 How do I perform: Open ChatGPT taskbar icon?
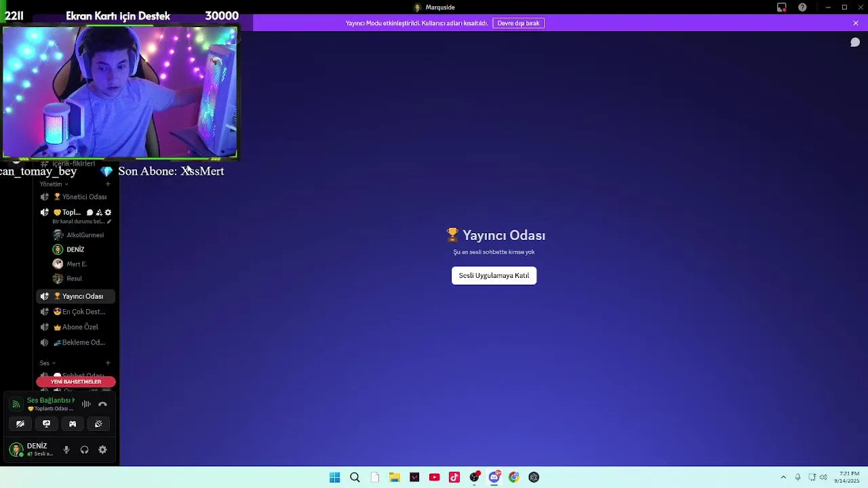534,477
